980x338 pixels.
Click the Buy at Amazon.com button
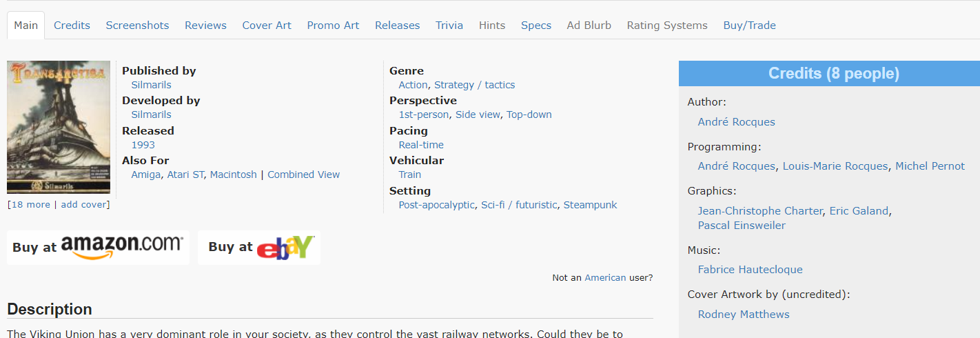point(98,247)
